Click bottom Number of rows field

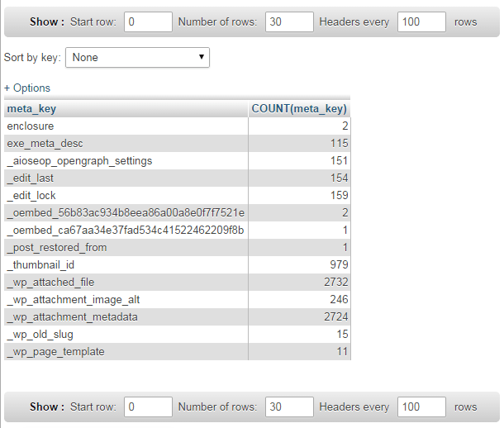tap(289, 407)
